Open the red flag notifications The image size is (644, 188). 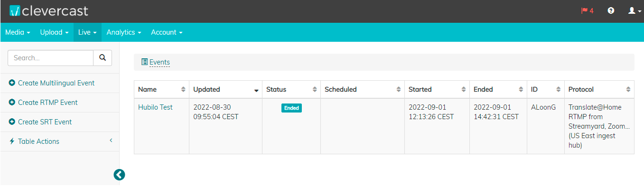[x=587, y=10]
